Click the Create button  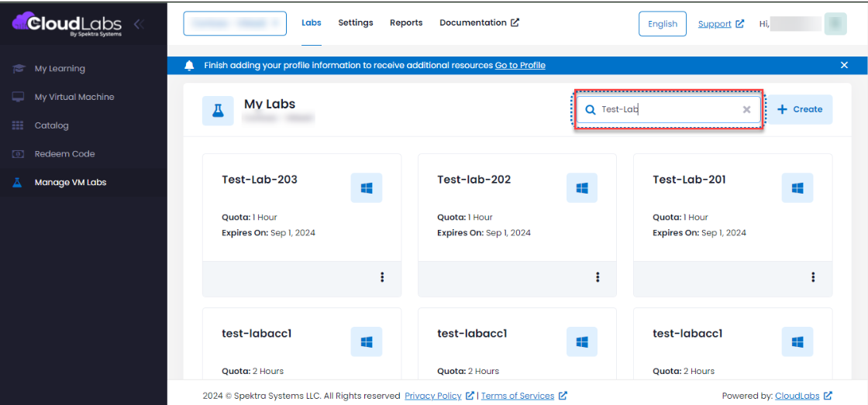[x=800, y=109]
